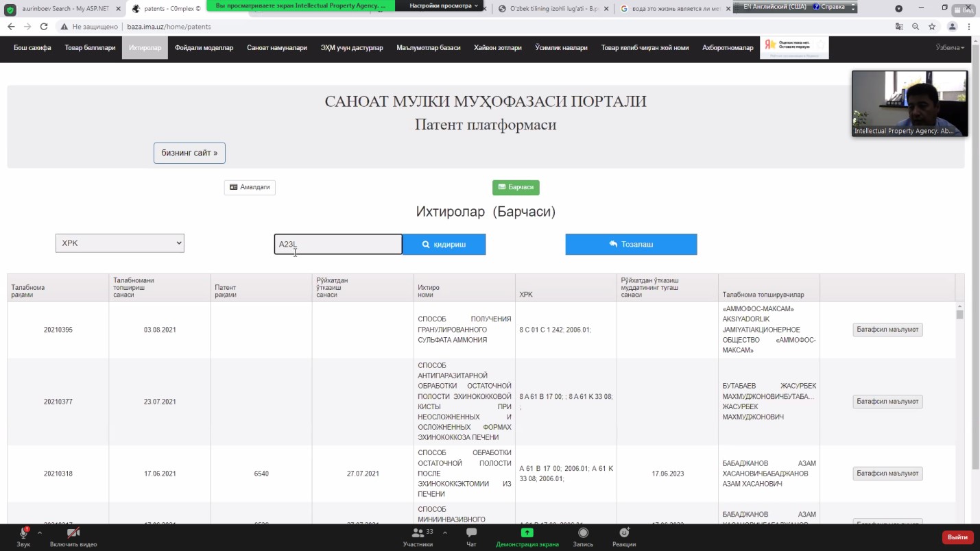Click the browser page reload icon
This screenshot has width=980, height=551.
pos(44,27)
